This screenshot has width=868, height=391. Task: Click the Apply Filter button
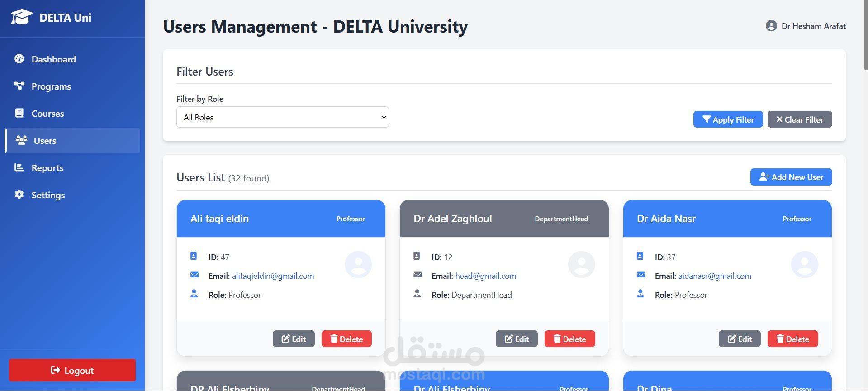(x=728, y=119)
